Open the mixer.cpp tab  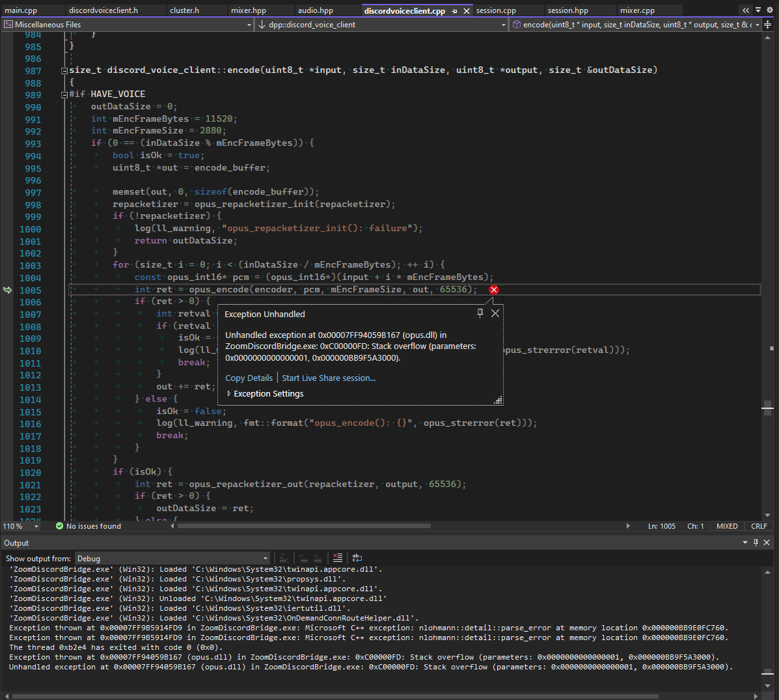tap(637, 10)
